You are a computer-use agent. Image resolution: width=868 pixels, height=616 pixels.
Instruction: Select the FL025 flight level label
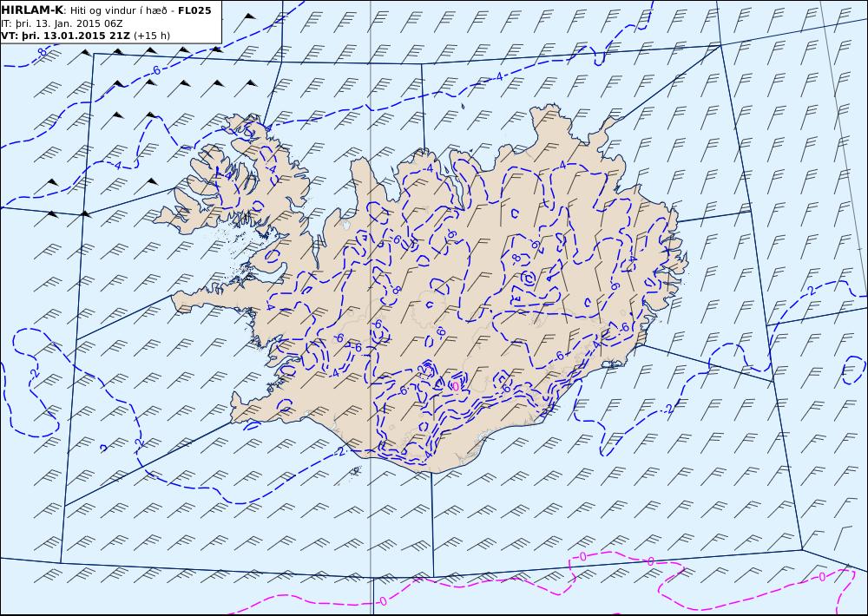(194, 10)
